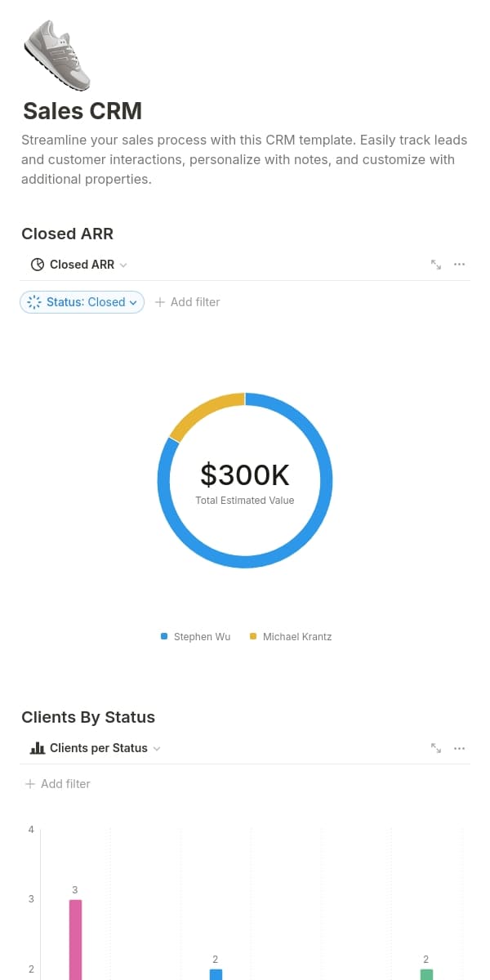The height and width of the screenshot is (980, 490).
Task: Expand the Status: Closed filter dropdown arrow
Action: point(133,303)
